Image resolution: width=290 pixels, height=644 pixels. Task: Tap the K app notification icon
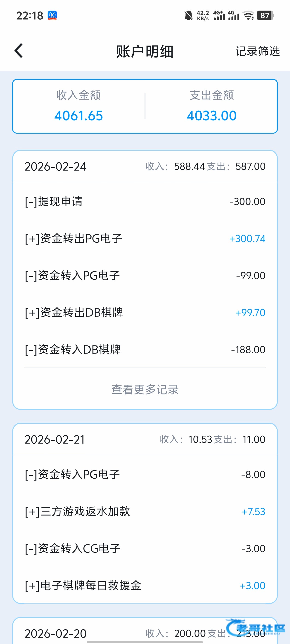[52, 15]
